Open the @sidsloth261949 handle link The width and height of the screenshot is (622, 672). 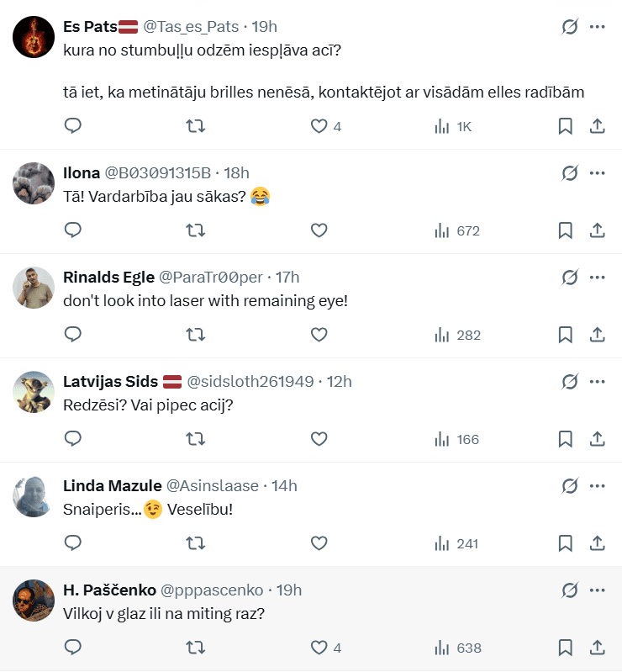[x=251, y=381]
